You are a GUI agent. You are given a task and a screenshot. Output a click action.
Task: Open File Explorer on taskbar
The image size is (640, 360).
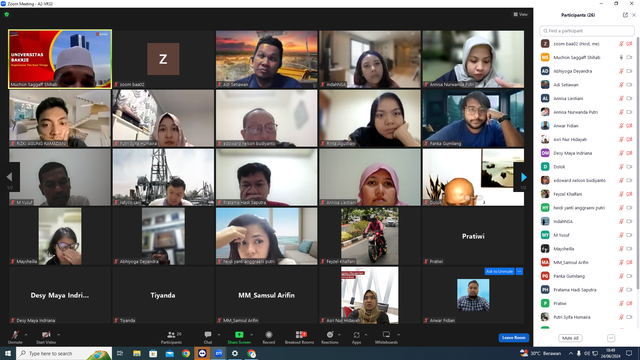137,353
